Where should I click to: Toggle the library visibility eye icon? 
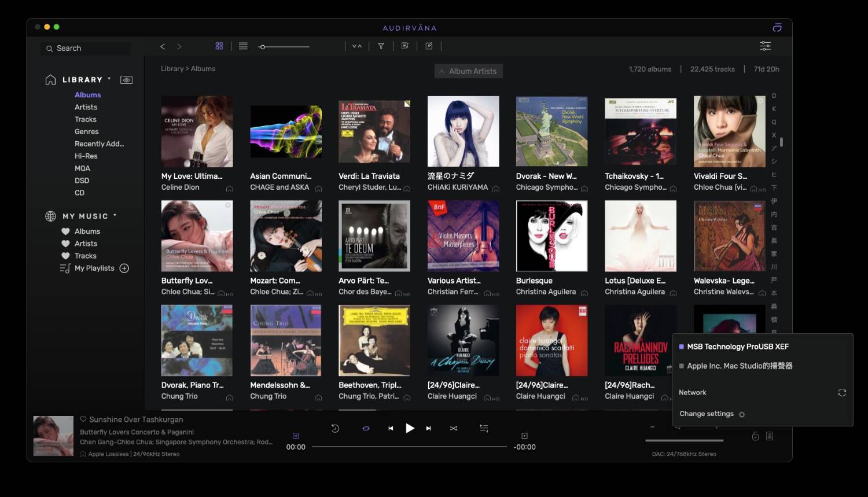point(126,80)
